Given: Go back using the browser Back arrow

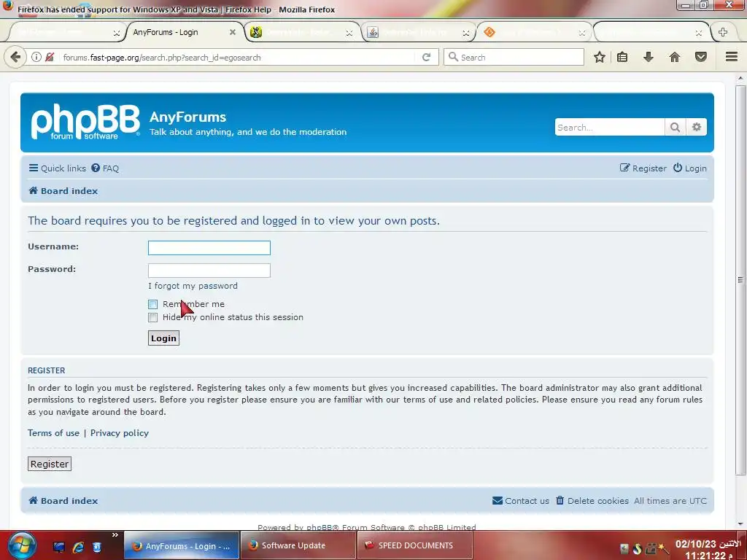Looking at the screenshot, I should (15, 58).
